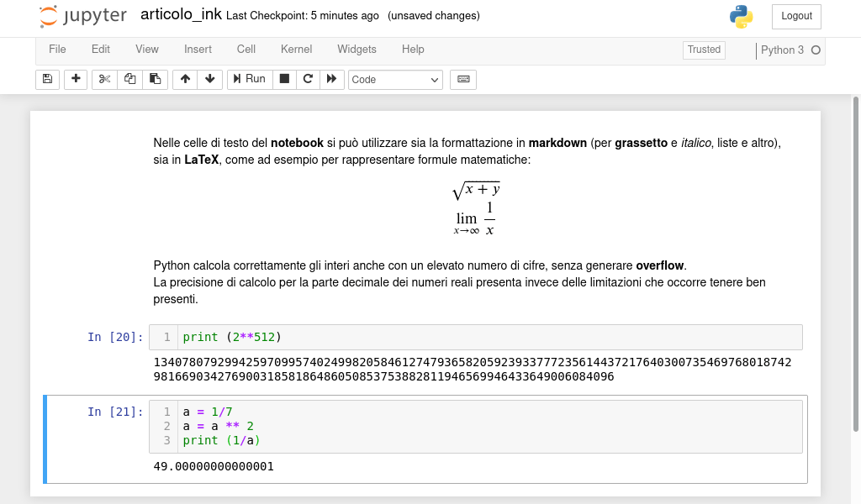This screenshot has width=861, height=504.
Task: Click the Jupyter logo
Action: click(x=83, y=16)
